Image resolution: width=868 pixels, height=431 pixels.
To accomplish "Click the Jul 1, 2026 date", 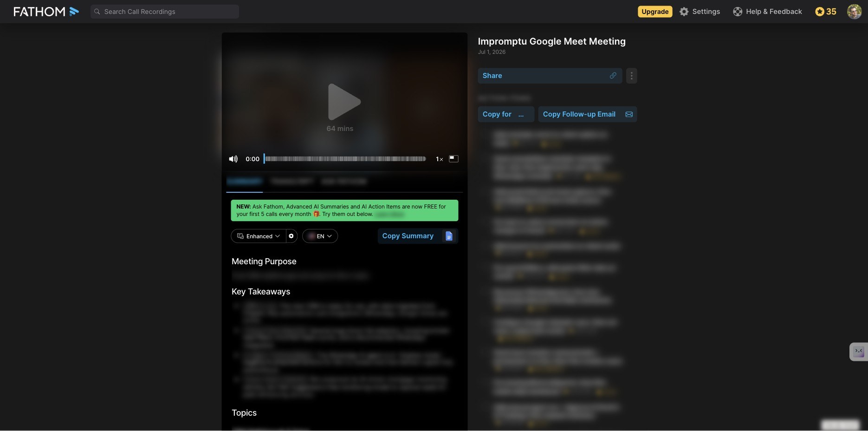I will coord(492,52).
